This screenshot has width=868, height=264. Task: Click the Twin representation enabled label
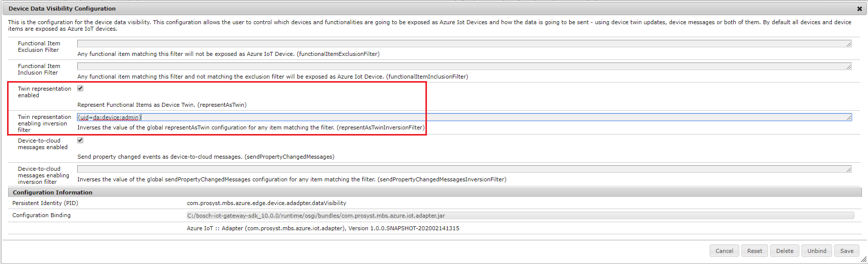44,92
